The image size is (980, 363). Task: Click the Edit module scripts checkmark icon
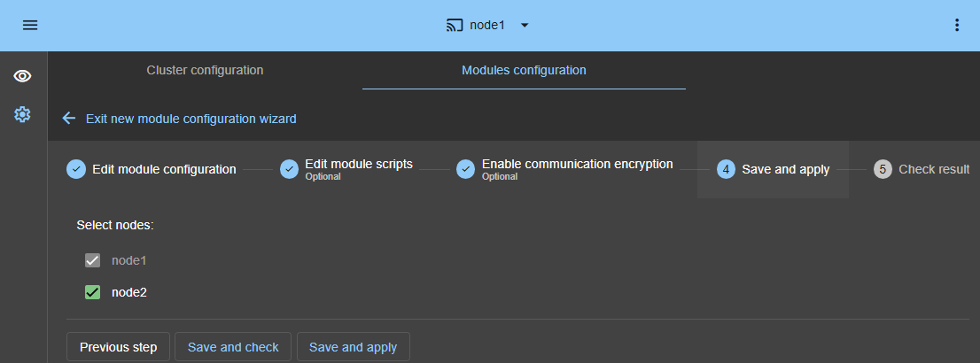pyautogui.click(x=289, y=169)
